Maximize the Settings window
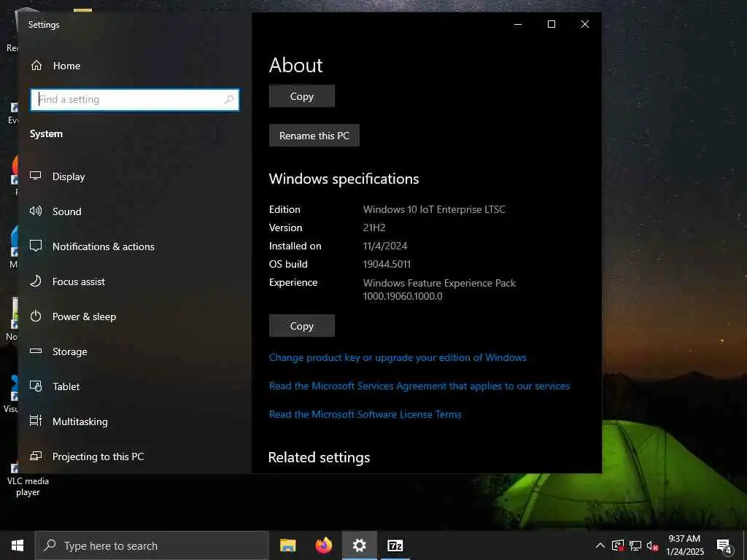The width and height of the screenshot is (747, 560). tap(551, 24)
